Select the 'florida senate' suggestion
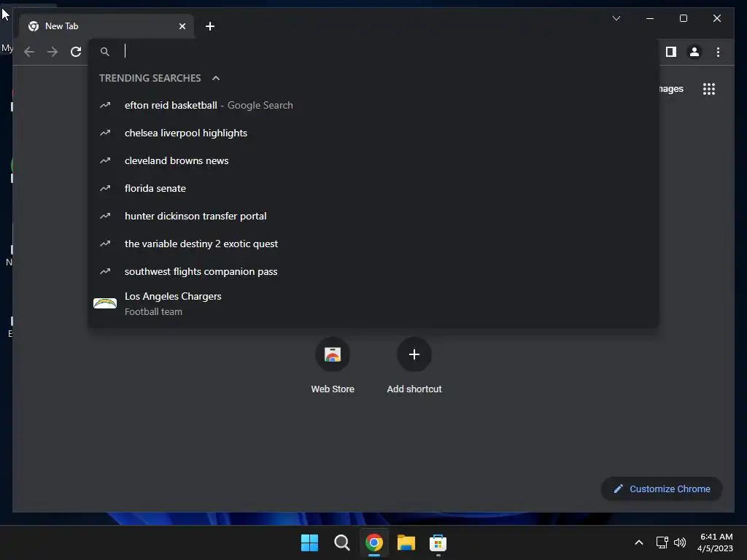The width and height of the screenshot is (747, 560). [373, 188]
